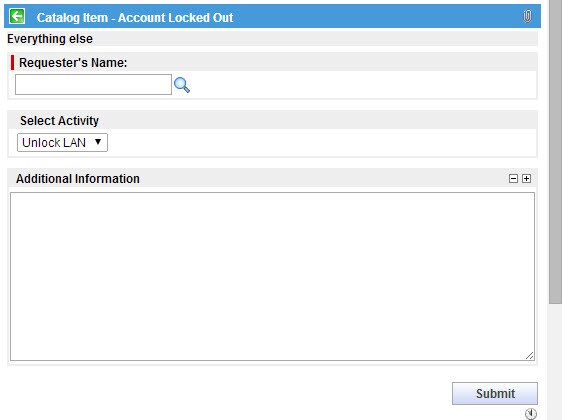Click the scrollbar track below the thumb

(555, 362)
